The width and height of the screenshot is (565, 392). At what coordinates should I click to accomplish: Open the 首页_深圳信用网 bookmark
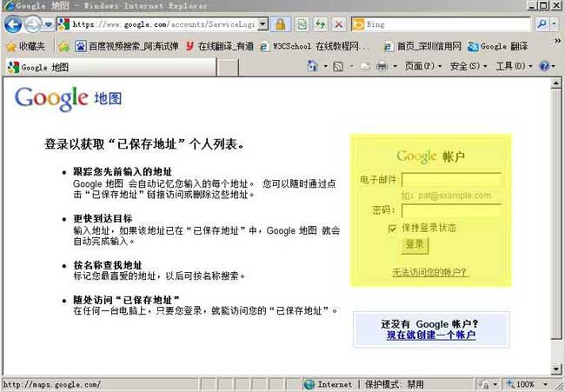422,46
